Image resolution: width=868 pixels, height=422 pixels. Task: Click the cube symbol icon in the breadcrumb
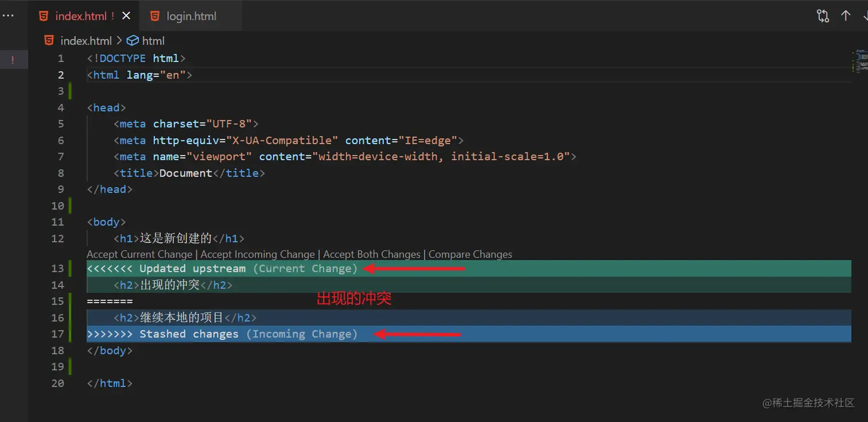pyautogui.click(x=133, y=41)
